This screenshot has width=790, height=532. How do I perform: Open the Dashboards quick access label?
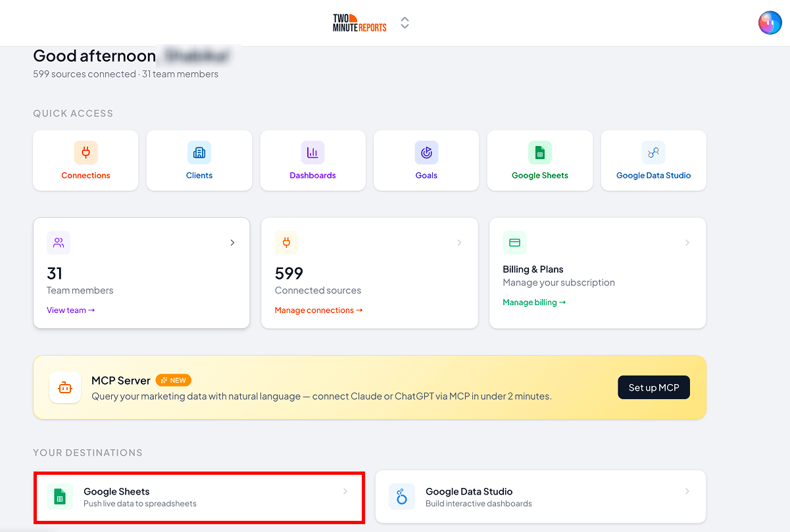[313, 176]
